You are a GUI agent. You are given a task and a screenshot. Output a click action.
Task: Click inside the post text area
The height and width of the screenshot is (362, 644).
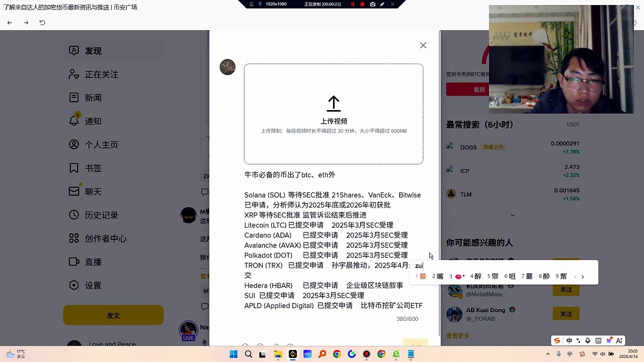coord(334,240)
